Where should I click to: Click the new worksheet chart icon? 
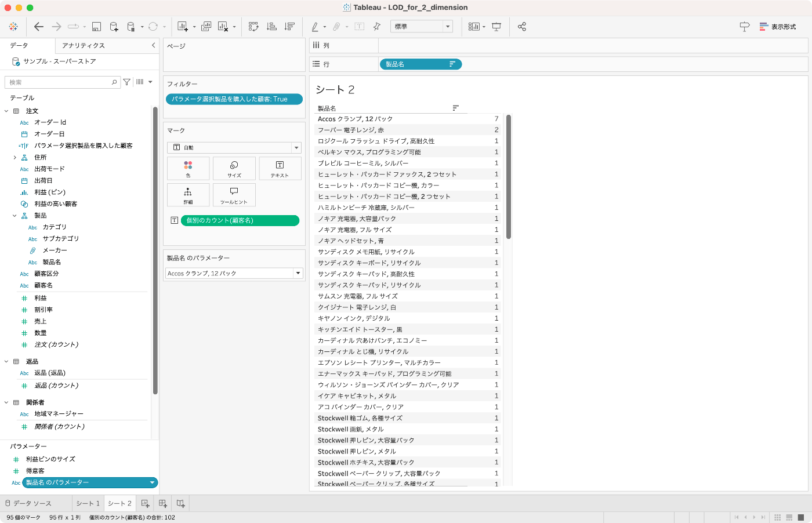(183, 27)
